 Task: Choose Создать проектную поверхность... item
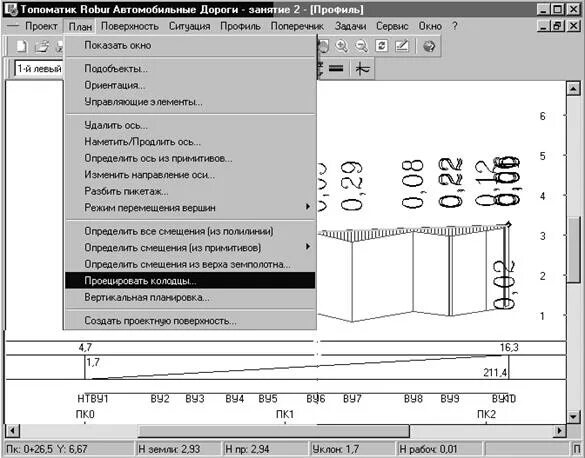point(190,321)
